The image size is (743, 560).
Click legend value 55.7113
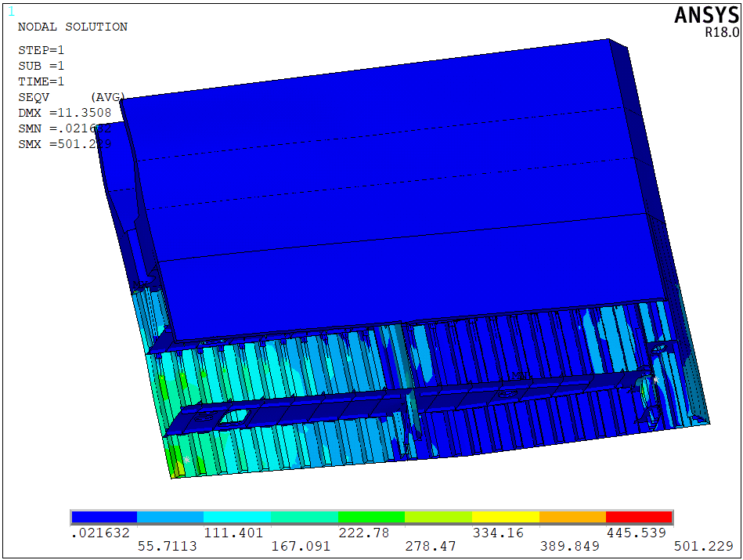click(x=168, y=546)
